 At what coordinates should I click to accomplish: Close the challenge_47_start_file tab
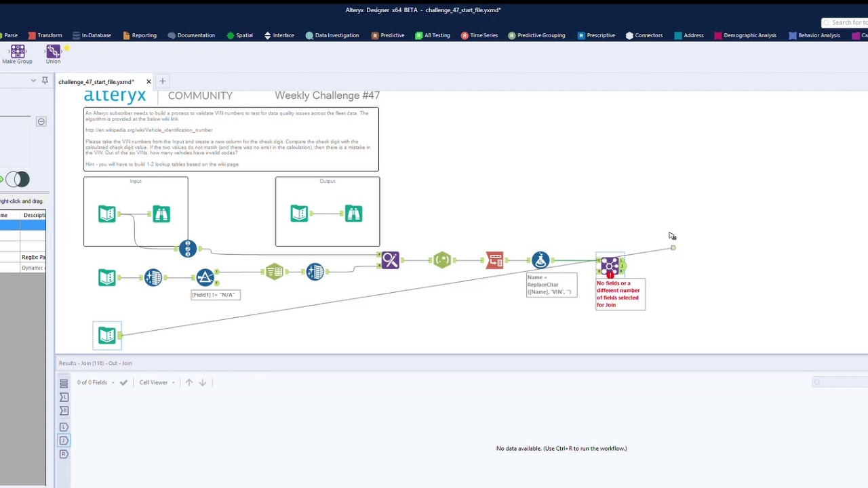[149, 82]
